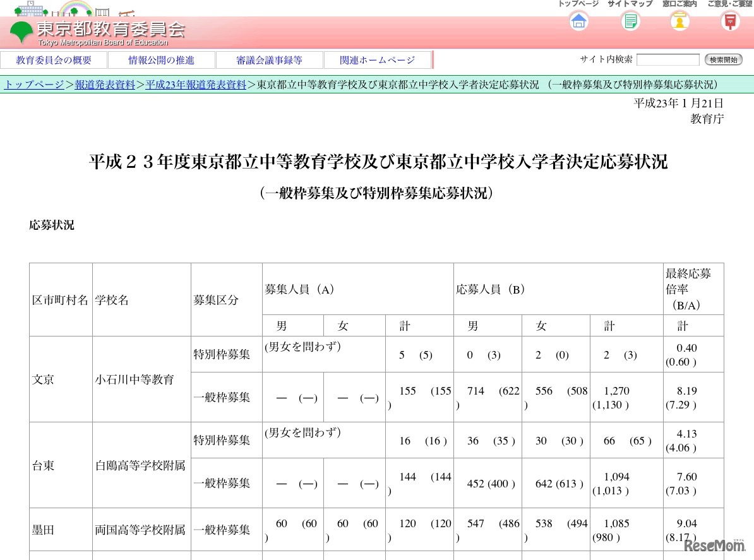The height and width of the screenshot is (560, 754).
Task: Select 審議会議録等 in the navigation bar
Action: pos(270,59)
